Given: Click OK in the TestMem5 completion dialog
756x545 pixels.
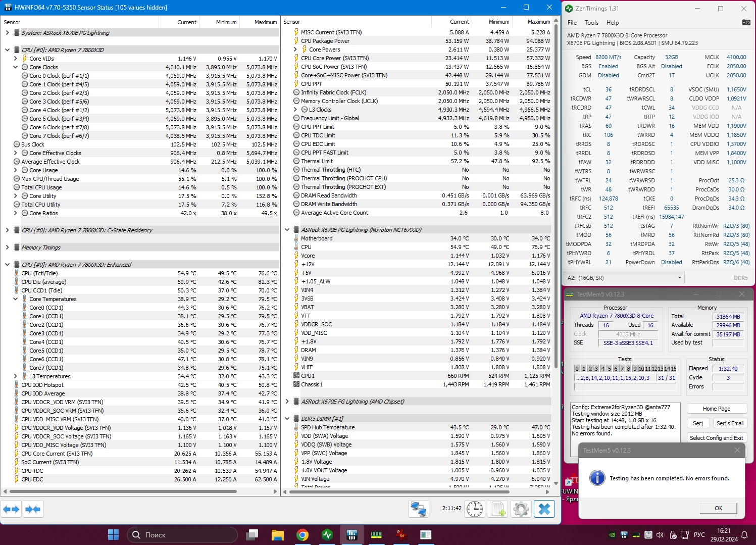Looking at the screenshot, I should [x=718, y=508].
